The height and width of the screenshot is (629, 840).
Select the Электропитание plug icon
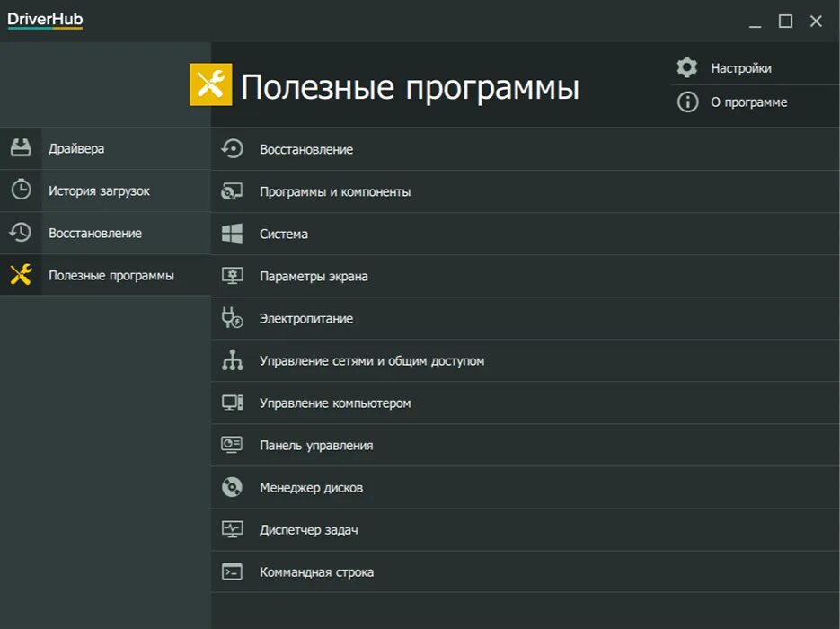pyautogui.click(x=232, y=318)
